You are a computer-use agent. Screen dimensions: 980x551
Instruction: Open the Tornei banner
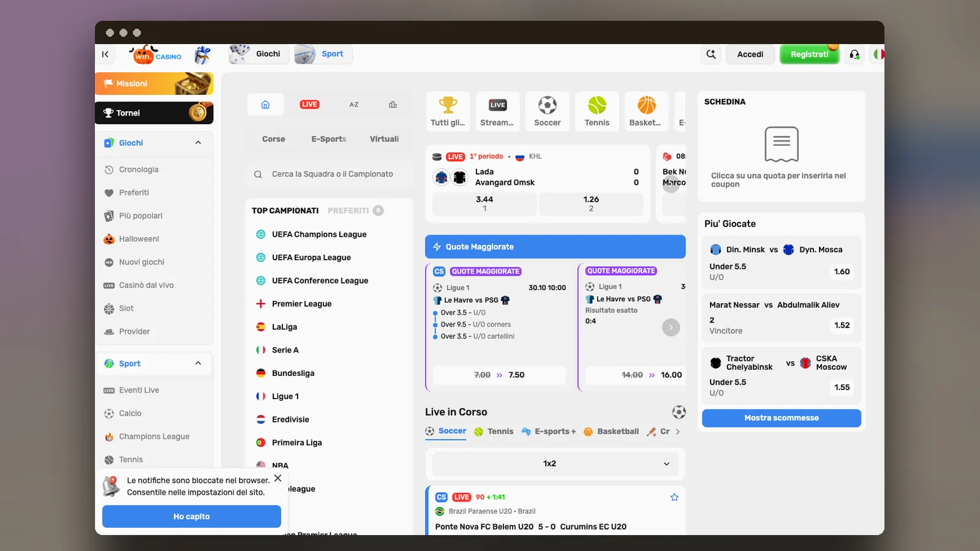click(154, 113)
